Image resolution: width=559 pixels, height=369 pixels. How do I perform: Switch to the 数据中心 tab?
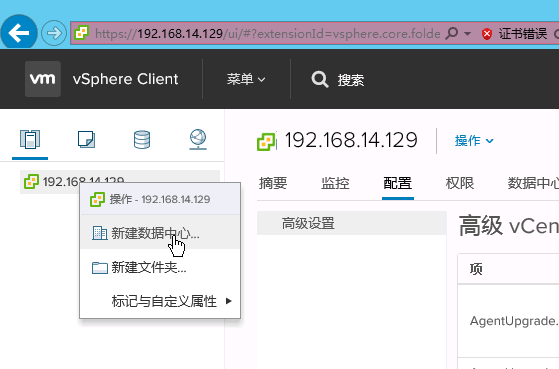533,183
